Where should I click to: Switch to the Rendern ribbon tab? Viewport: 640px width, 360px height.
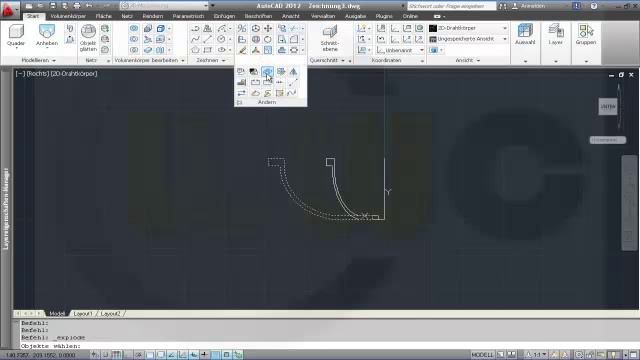point(153,16)
